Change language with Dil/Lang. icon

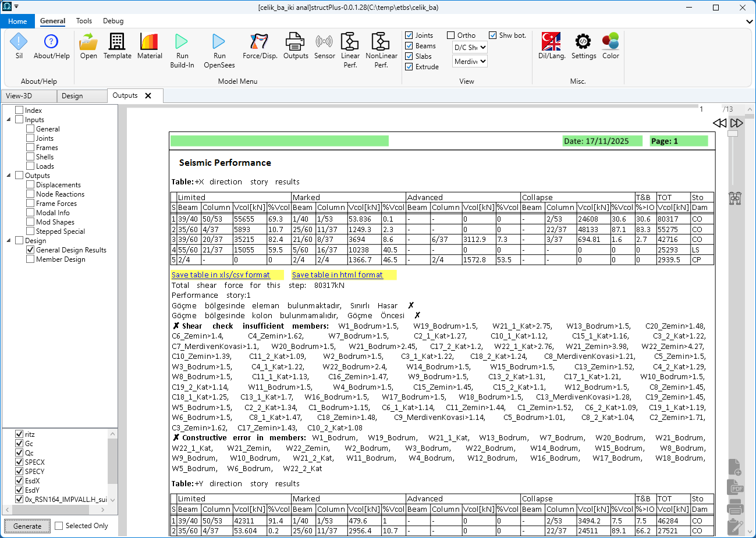click(x=551, y=42)
